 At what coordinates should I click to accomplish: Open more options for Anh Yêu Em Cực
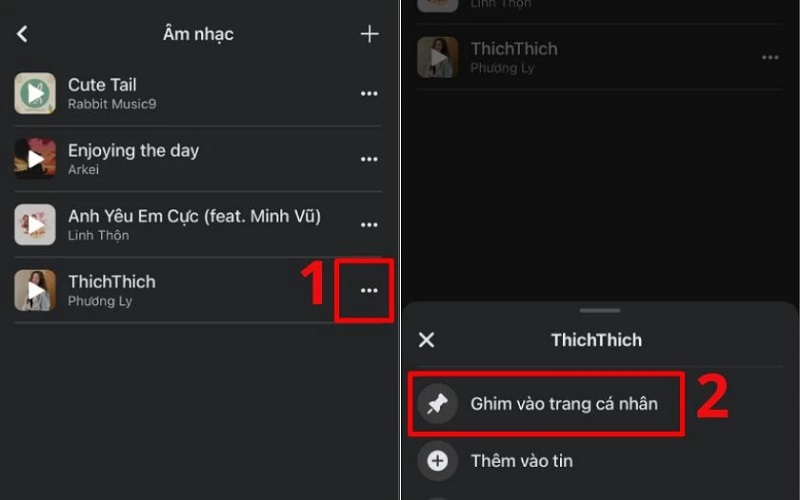pyautogui.click(x=369, y=225)
